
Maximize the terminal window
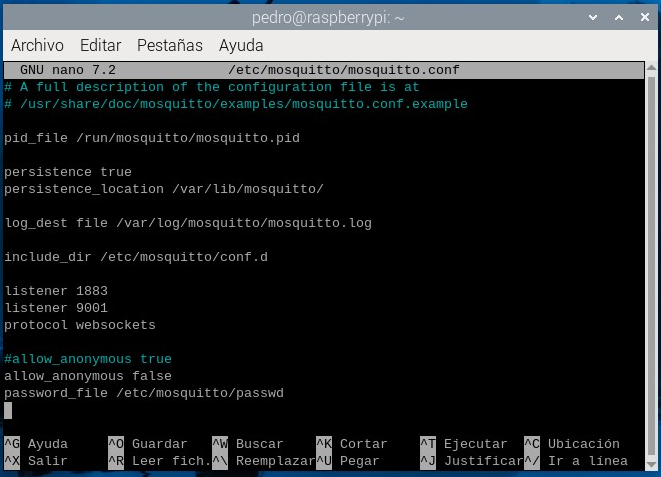(x=620, y=17)
